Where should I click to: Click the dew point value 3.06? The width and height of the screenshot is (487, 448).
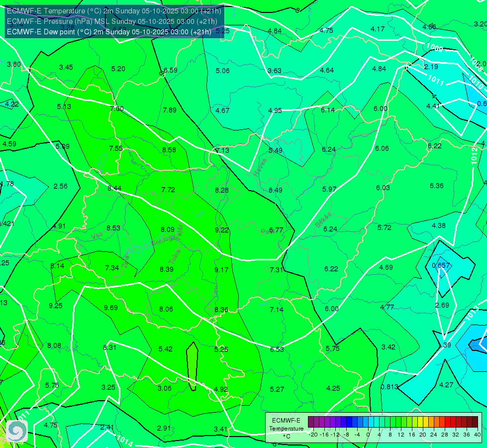[165, 388]
